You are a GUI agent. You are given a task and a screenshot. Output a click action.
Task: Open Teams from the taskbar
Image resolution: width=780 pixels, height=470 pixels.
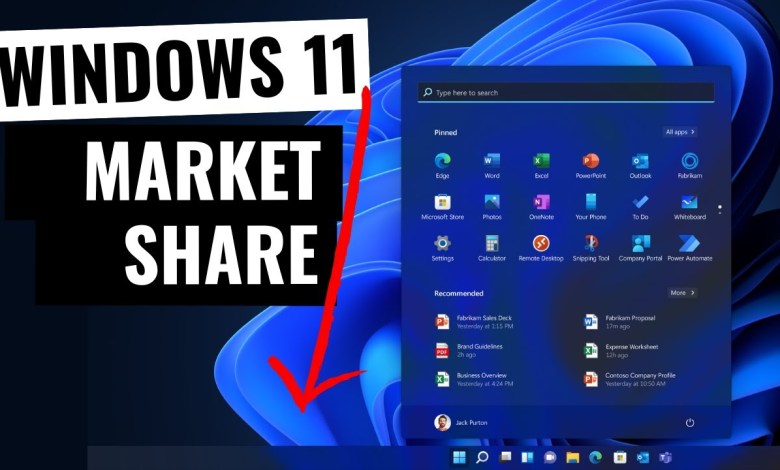pyautogui.click(x=665, y=457)
